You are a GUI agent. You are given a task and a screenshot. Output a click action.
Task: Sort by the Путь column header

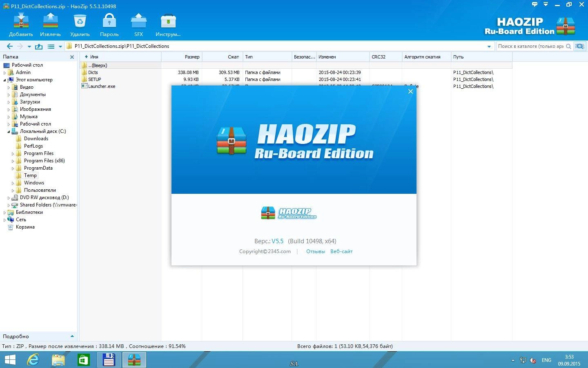click(x=482, y=57)
